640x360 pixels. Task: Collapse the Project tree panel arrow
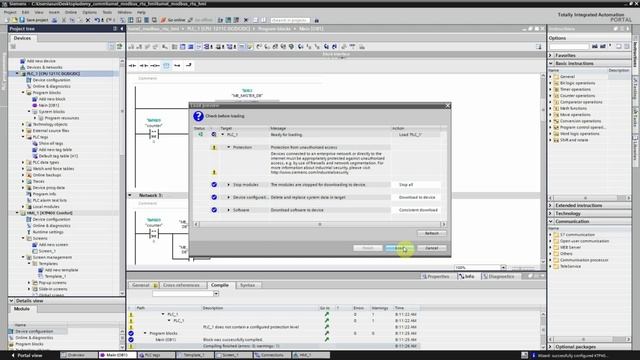pos(122,29)
